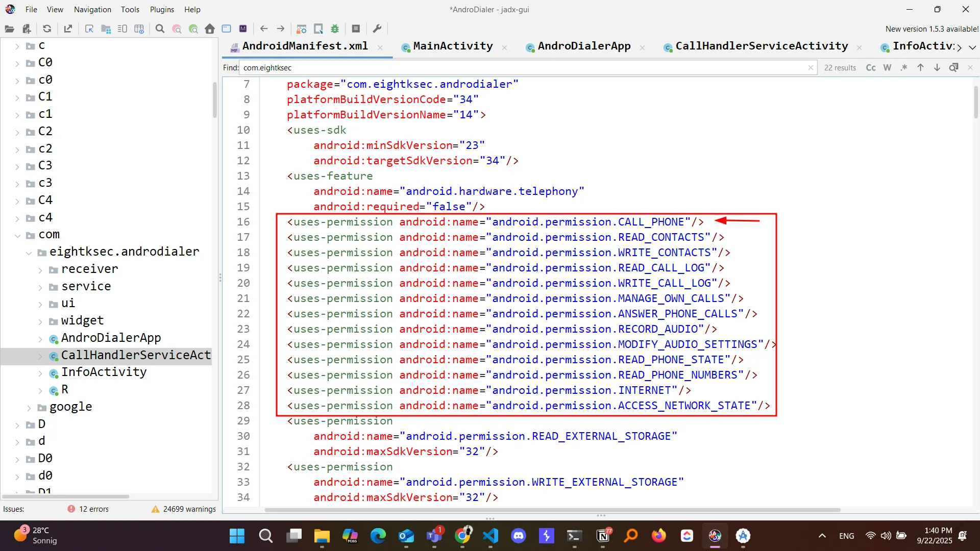Click the reload refresh icon

(47, 29)
